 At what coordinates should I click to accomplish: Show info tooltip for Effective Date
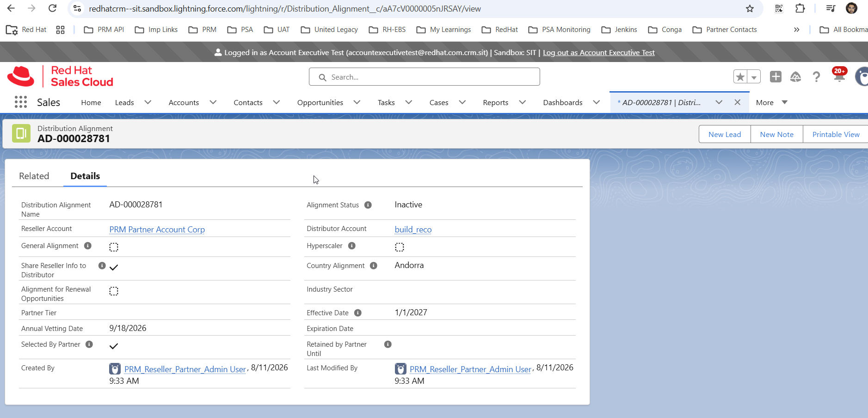pyautogui.click(x=358, y=313)
